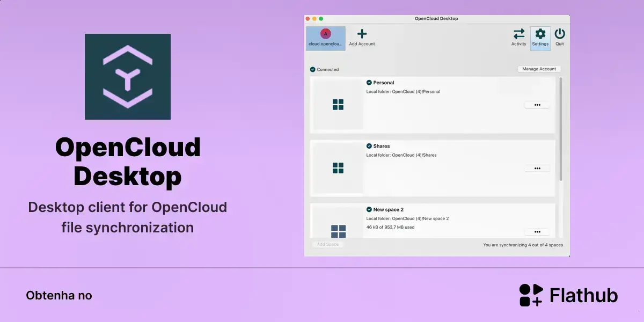This screenshot has height=322, width=644.
Task: Click 'Local folder: OpenCloud (4)/Shares' text
Action: tap(401, 155)
